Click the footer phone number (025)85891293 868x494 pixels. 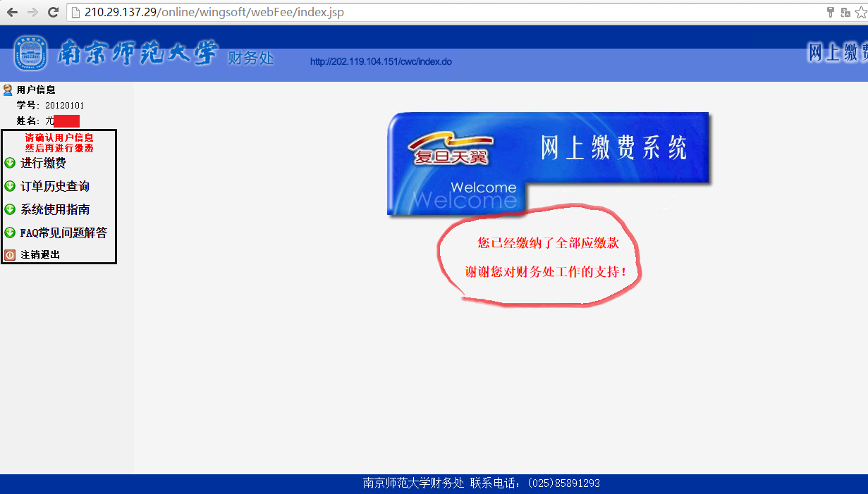(x=563, y=483)
